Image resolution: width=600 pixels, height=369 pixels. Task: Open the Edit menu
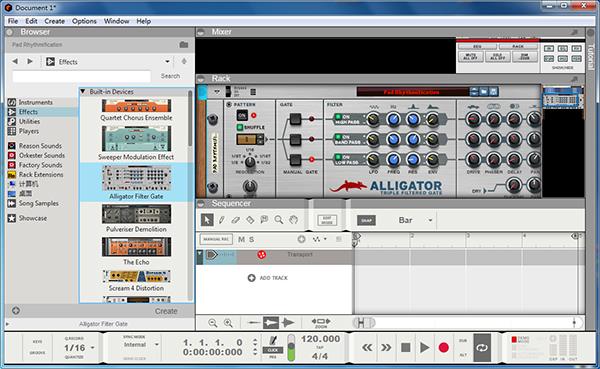pyautogui.click(x=31, y=21)
